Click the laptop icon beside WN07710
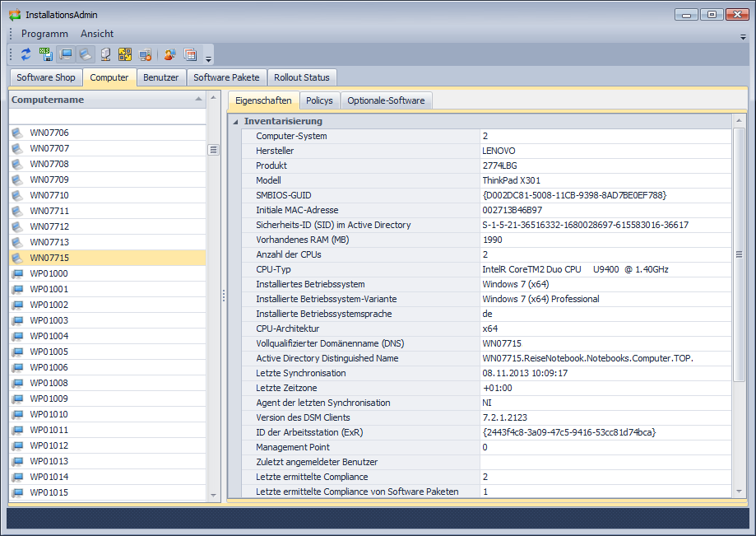Screen dimensions: 756x536 pos(17,196)
